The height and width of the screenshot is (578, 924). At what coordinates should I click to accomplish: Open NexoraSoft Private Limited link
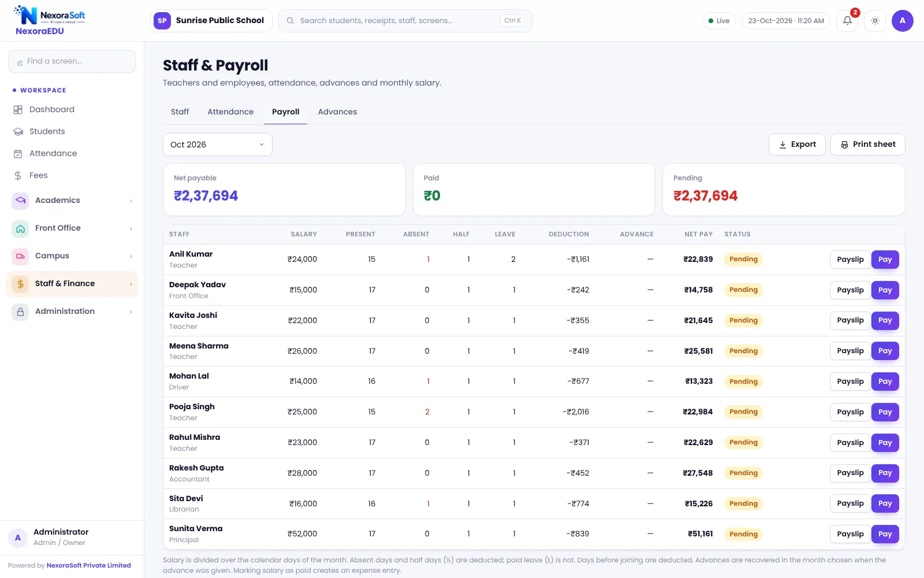[89, 565]
